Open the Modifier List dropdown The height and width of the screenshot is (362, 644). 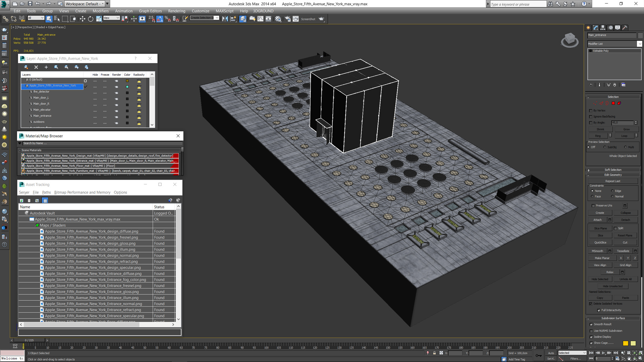coord(639,44)
